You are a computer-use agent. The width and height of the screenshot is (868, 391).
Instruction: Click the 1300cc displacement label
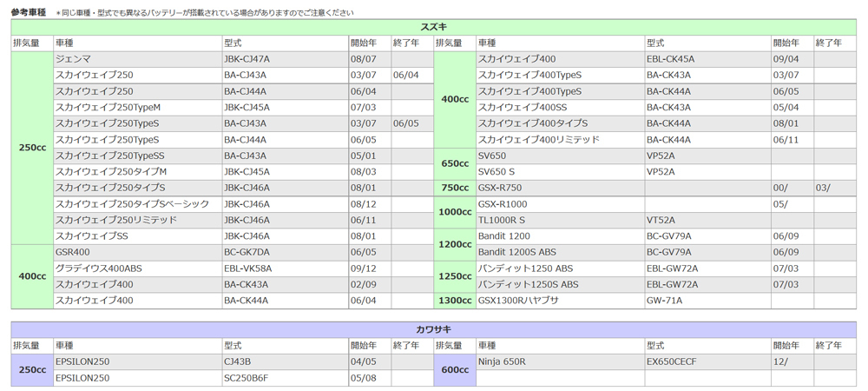coord(455,302)
